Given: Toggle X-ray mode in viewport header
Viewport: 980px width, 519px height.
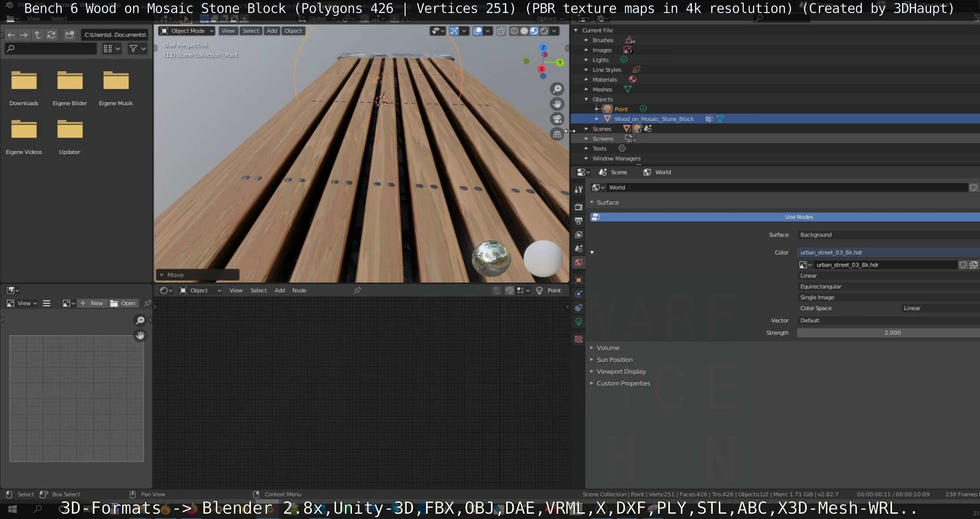Looking at the screenshot, I should (501, 31).
